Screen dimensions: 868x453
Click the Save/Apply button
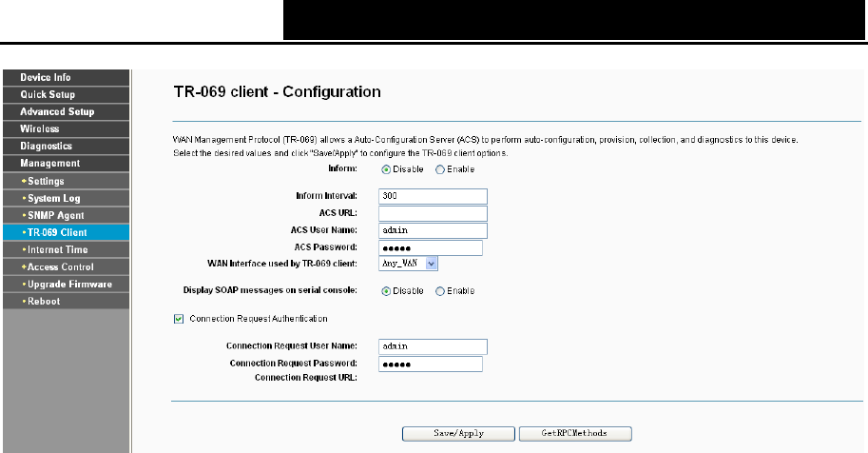click(x=458, y=434)
